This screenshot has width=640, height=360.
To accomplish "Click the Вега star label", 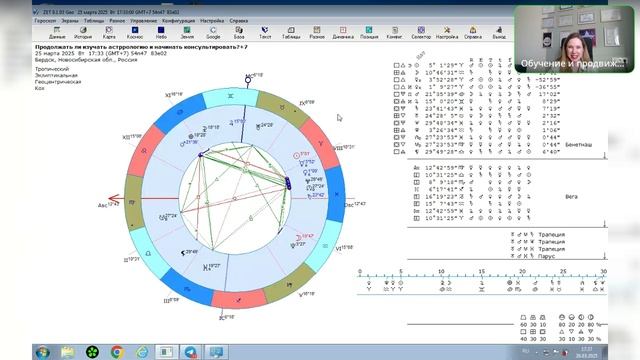I will tap(571, 197).
